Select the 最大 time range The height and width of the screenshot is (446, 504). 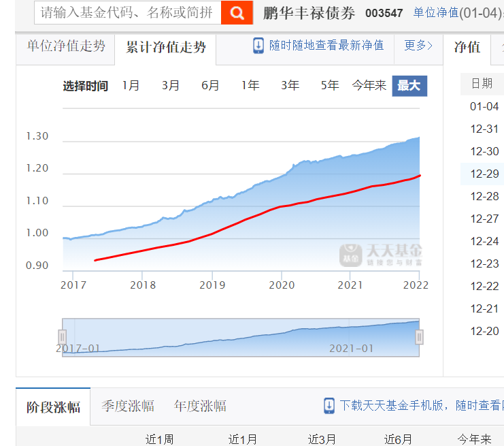[409, 86]
